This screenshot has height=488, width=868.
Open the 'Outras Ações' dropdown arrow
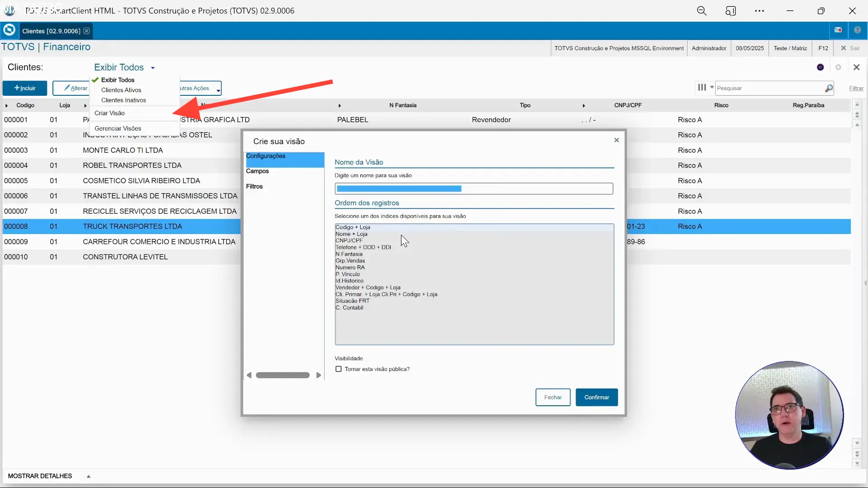pos(218,90)
